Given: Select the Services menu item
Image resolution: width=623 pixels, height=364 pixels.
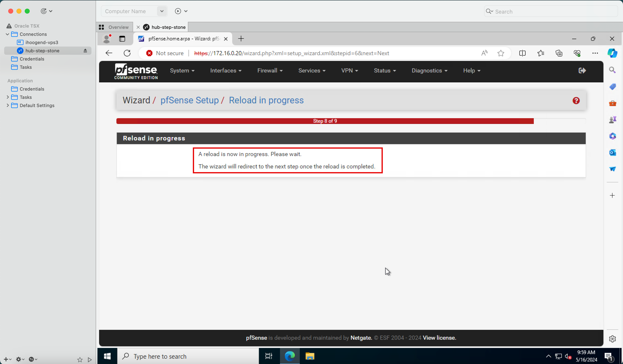Looking at the screenshot, I should coord(312,71).
